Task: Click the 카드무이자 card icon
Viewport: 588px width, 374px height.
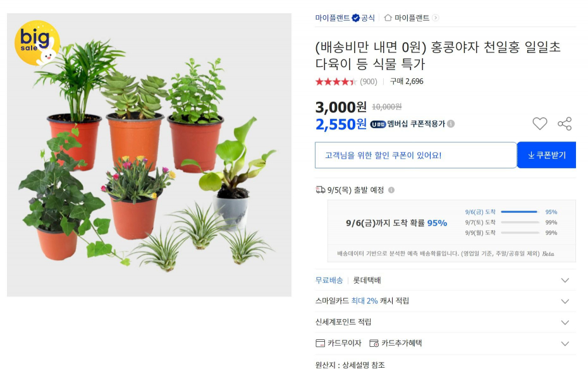Action: pos(321,344)
